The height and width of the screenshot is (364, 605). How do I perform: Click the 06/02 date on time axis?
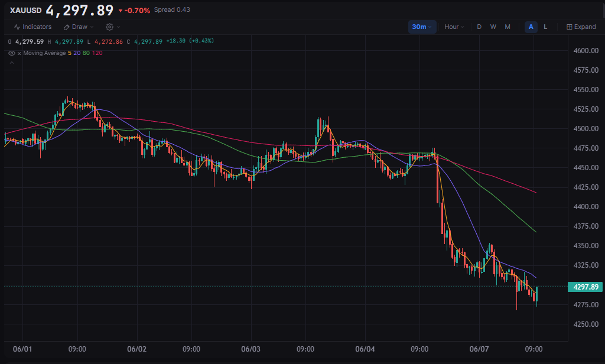[x=137, y=349]
